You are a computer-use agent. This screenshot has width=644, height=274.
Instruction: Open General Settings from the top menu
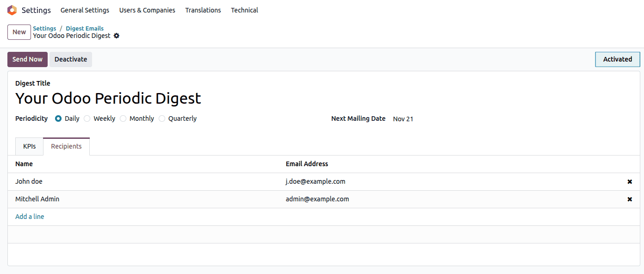(x=85, y=10)
